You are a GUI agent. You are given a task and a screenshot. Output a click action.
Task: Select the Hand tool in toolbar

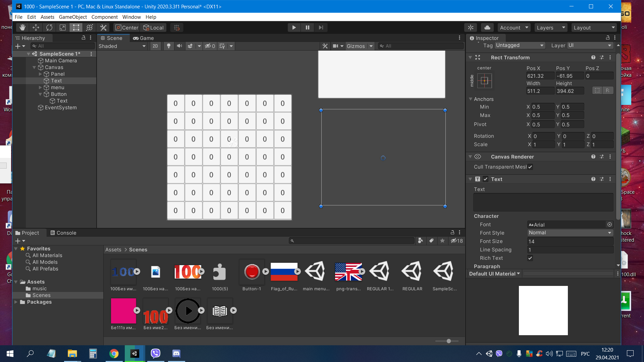pyautogui.click(x=22, y=27)
